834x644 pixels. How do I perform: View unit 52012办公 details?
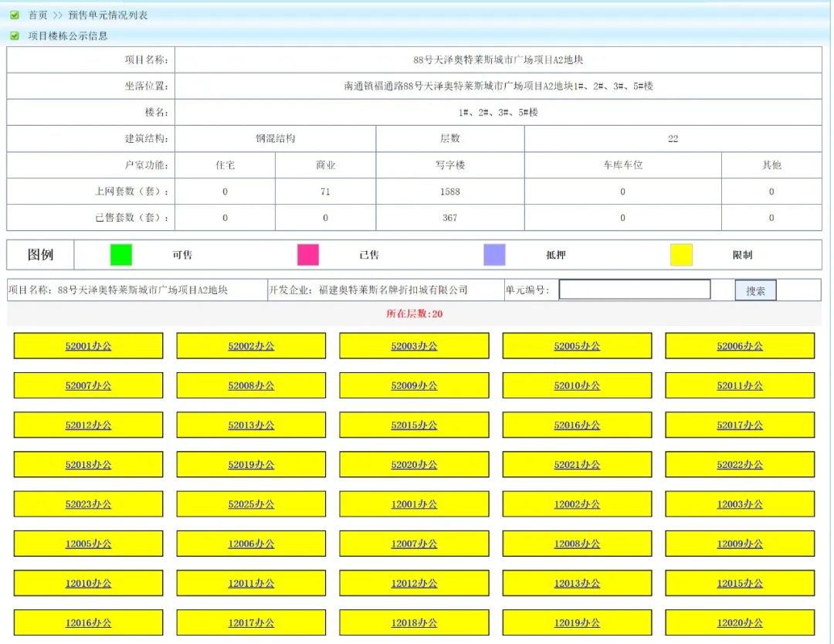tap(88, 425)
